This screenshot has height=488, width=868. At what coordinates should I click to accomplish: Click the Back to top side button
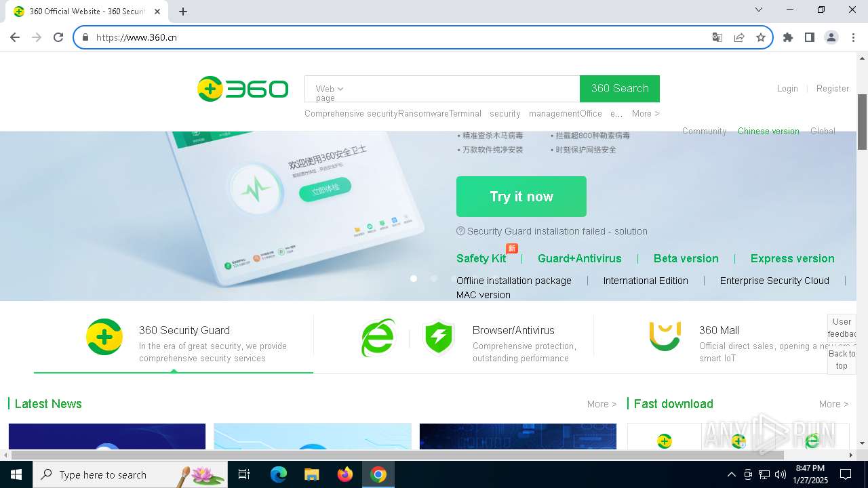(842, 360)
